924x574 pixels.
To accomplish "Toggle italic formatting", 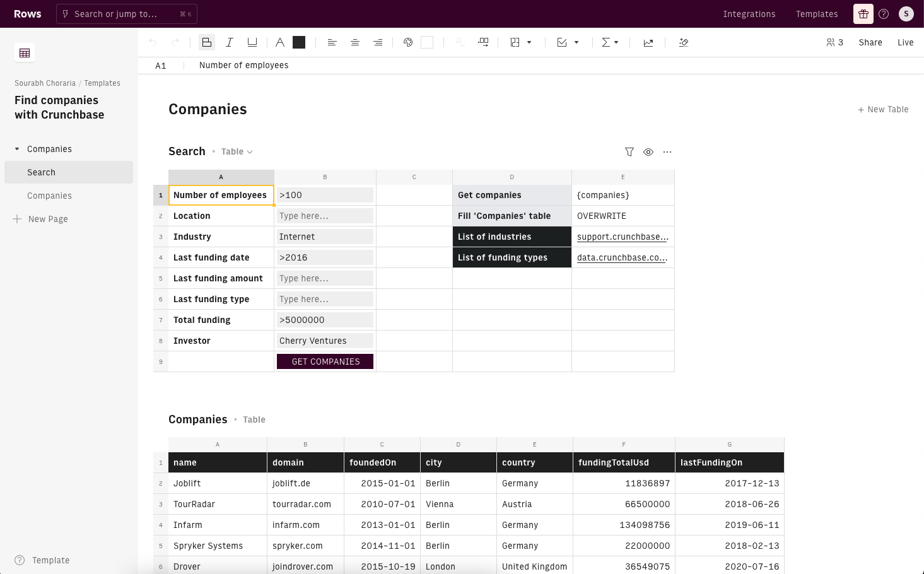I will pos(230,42).
